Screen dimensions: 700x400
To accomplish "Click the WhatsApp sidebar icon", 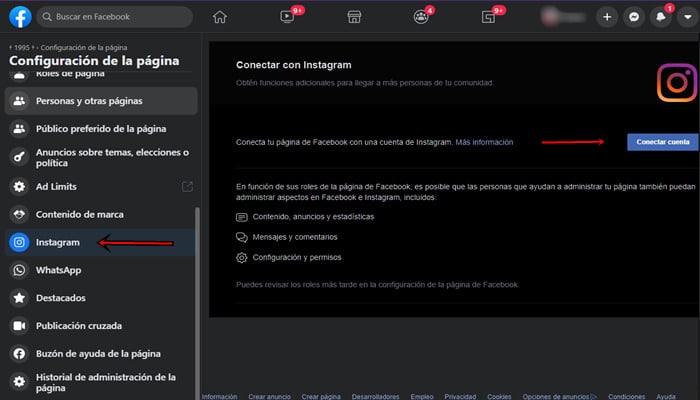I will pyautogui.click(x=19, y=270).
